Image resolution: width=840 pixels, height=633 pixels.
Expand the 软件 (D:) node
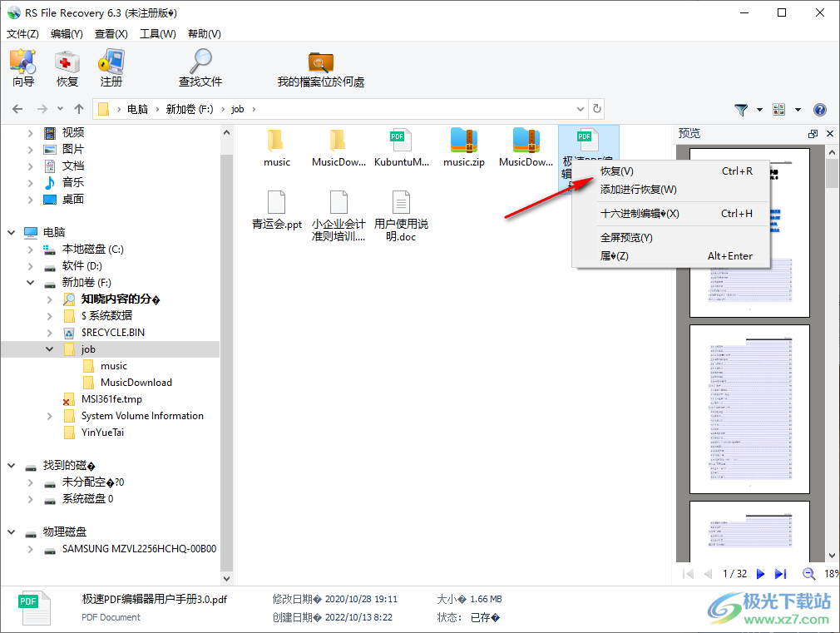[31, 266]
